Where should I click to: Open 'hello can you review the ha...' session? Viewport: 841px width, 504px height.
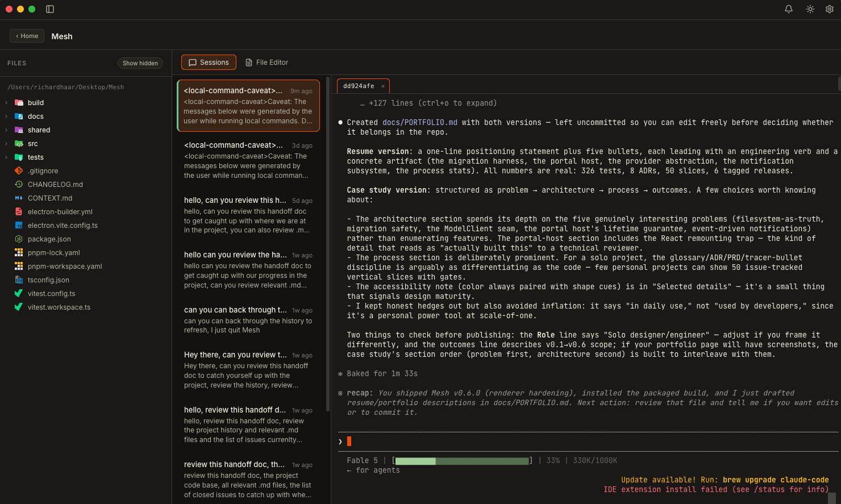coord(248,270)
